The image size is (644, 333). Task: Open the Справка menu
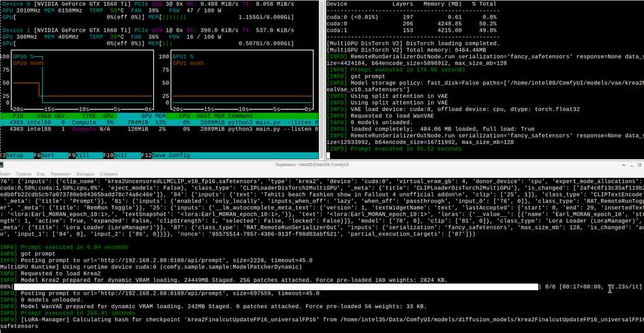109,174
